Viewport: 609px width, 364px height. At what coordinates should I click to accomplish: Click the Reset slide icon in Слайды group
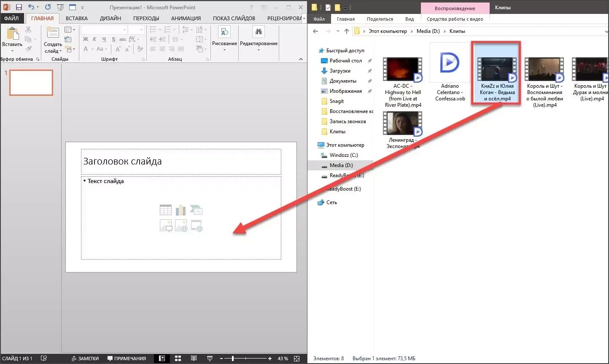tap(68, 40)
